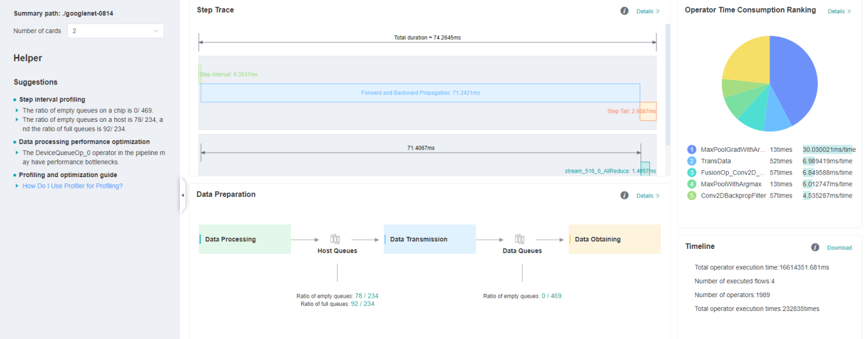Click the Host Queues icon
868x339 pixels.
[x=336, y=239]
